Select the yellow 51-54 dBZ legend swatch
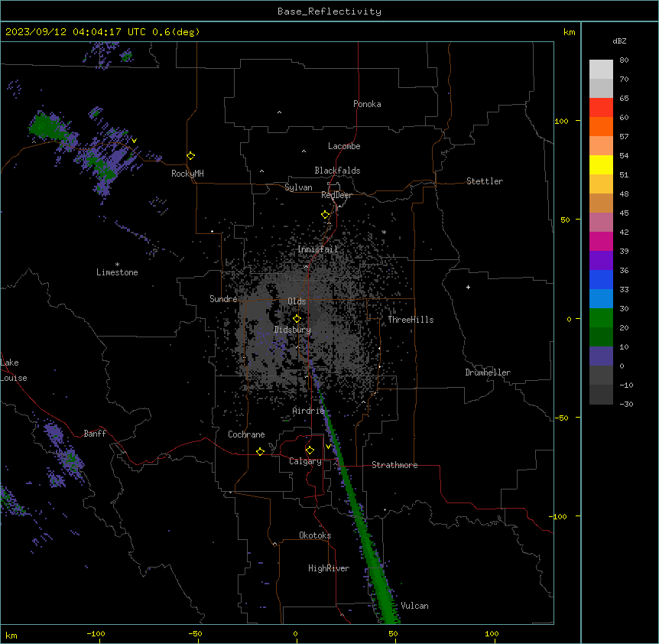The height and width of the screenshot is (644, 659). [601, 164]
